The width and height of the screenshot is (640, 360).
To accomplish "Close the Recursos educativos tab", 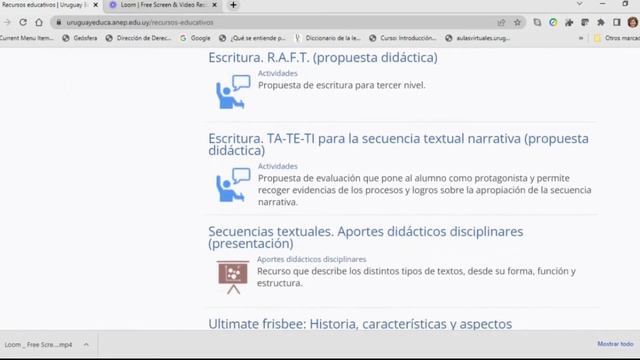I will pyautogui.click(x=96, y=5).
